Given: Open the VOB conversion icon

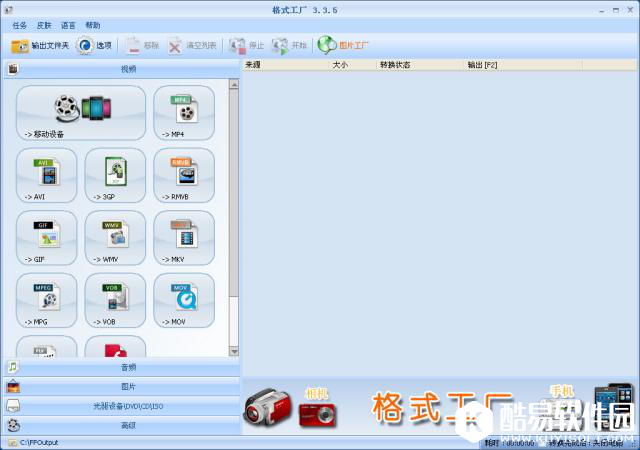Looking at the screenshot, I should pos(115,300).
